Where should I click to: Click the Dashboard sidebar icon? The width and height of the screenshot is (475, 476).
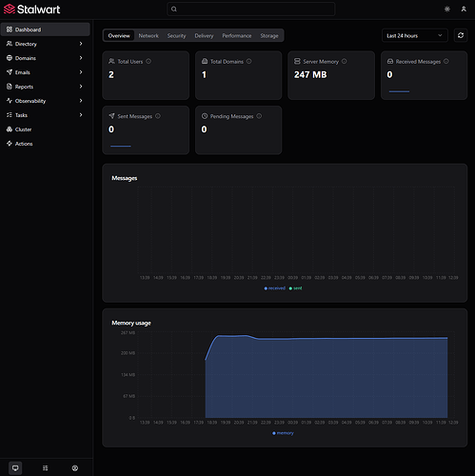click(x=10, y=30)
